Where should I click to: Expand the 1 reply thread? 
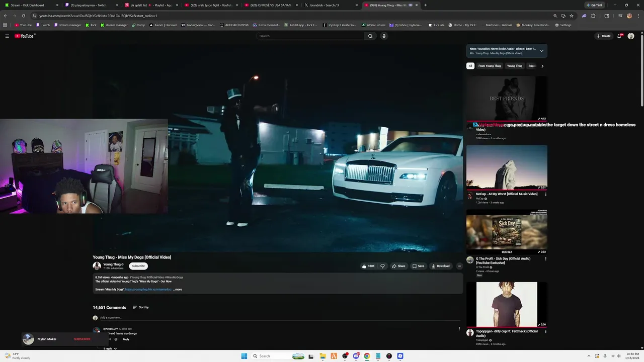pyautogui.click(x=110, y=348)
